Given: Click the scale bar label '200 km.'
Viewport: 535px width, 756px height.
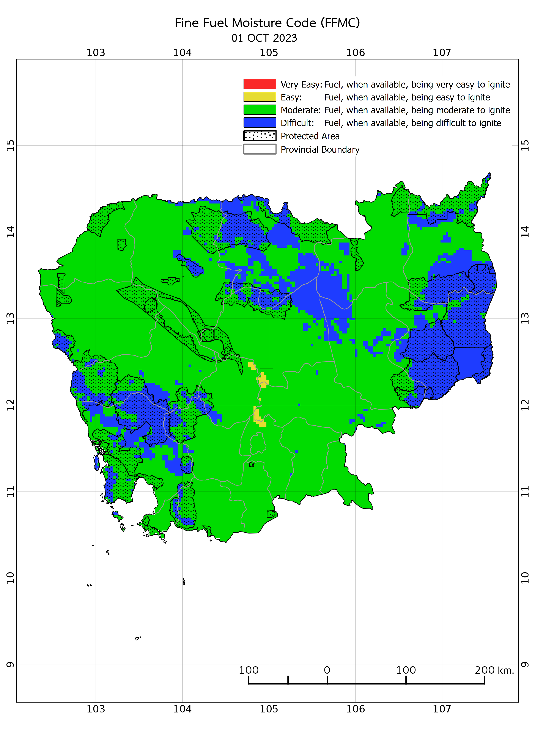Looking at the screenshot, I should coord(494,670).
